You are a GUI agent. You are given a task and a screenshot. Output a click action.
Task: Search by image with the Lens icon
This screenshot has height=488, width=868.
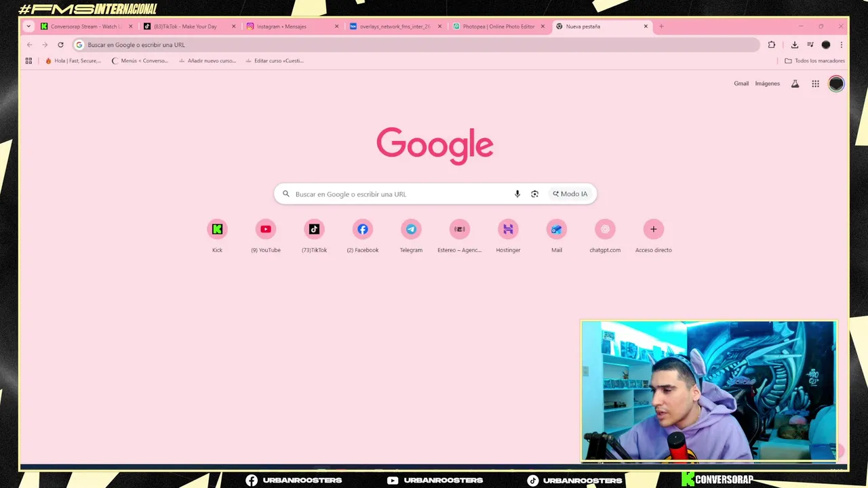(x=535, y=194)
